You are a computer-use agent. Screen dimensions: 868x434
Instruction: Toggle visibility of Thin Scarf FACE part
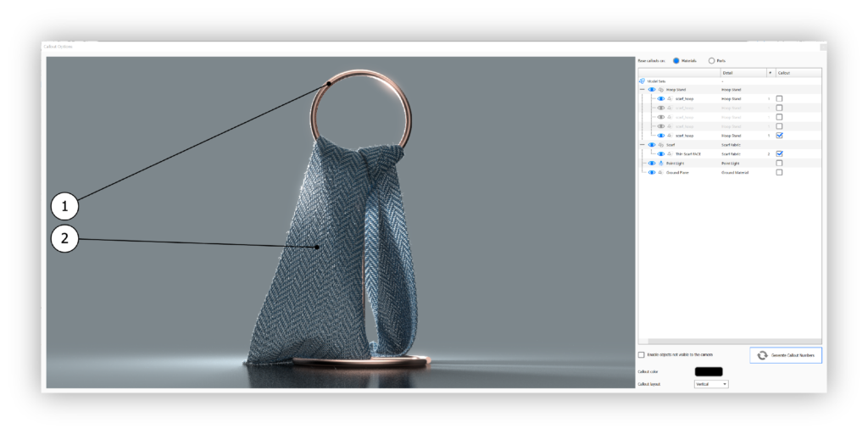(x=661, y=154)
